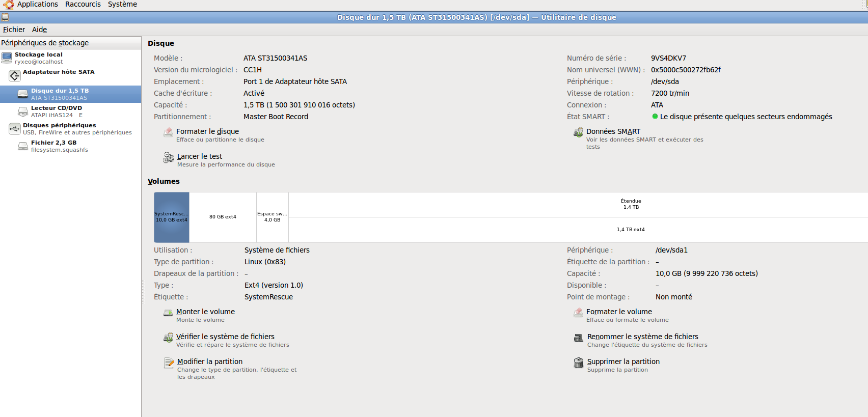This screenshot has width=868, height=417.
Task: Click the Lancer le test gears icon
Action: tap(169, 157)
